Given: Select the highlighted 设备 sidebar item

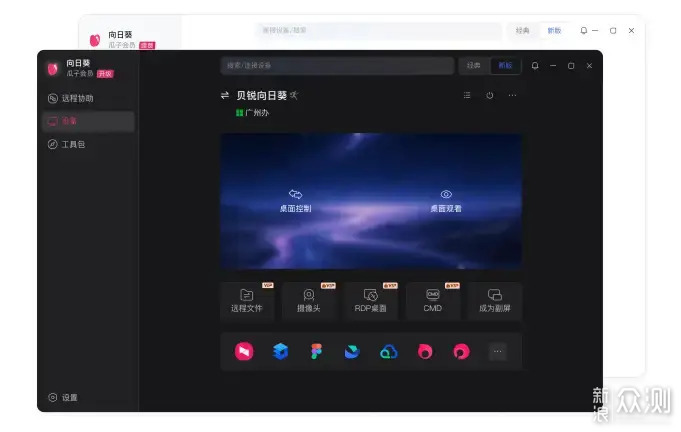Looking at the screenshot, I should coord(88,121).
